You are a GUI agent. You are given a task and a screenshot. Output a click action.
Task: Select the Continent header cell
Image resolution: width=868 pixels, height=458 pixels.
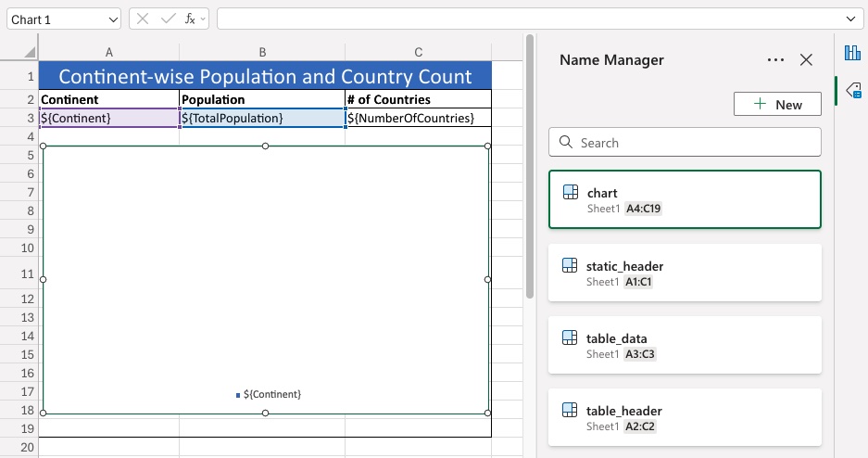(x=109, y=99)
